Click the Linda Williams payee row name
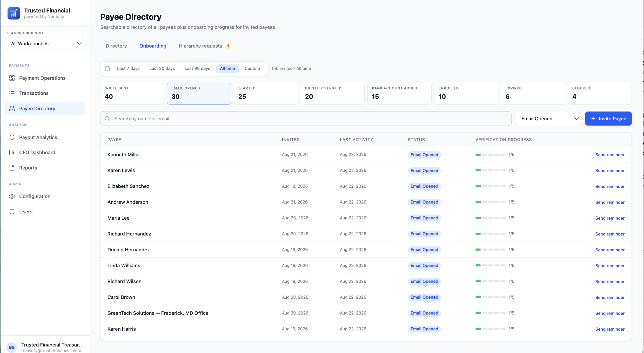Viewport: 644px width, 353px height. [124, 265]
